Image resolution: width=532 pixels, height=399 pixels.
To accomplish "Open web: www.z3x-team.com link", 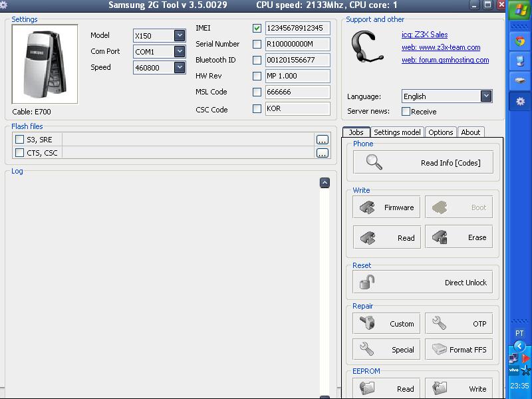I will (441, 47).
